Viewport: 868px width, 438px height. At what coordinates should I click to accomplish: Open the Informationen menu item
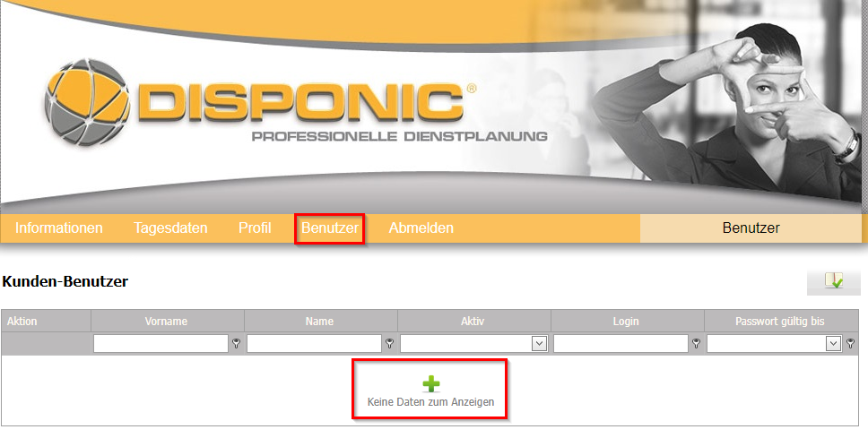[x=58, y=228]
